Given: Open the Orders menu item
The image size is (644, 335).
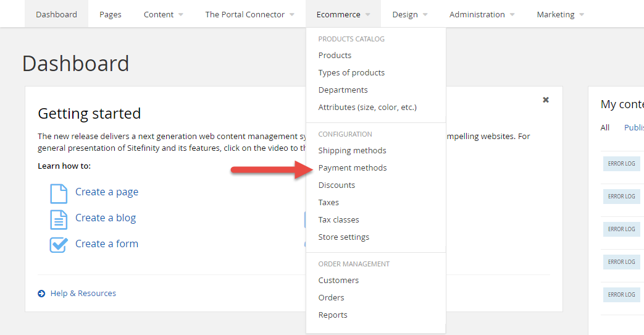Looking at the screenshot, I should pyautogui.click(x=331, y=297).
